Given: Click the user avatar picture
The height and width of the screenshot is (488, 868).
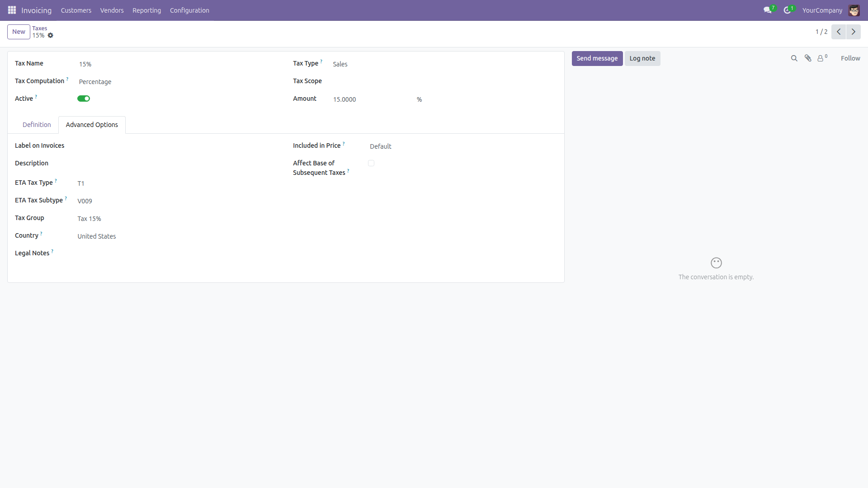Looking at the screenshot, I should pyautogui.click(x=854, y=10).
